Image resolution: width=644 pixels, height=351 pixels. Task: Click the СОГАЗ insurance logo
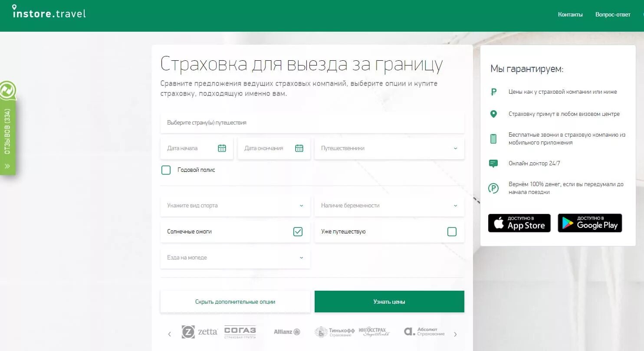pos(240,332)
